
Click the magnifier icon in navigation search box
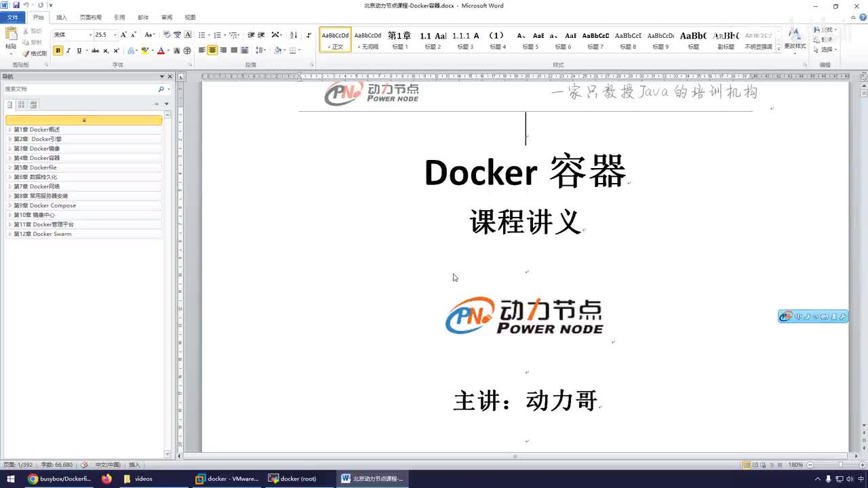point(161,89)
